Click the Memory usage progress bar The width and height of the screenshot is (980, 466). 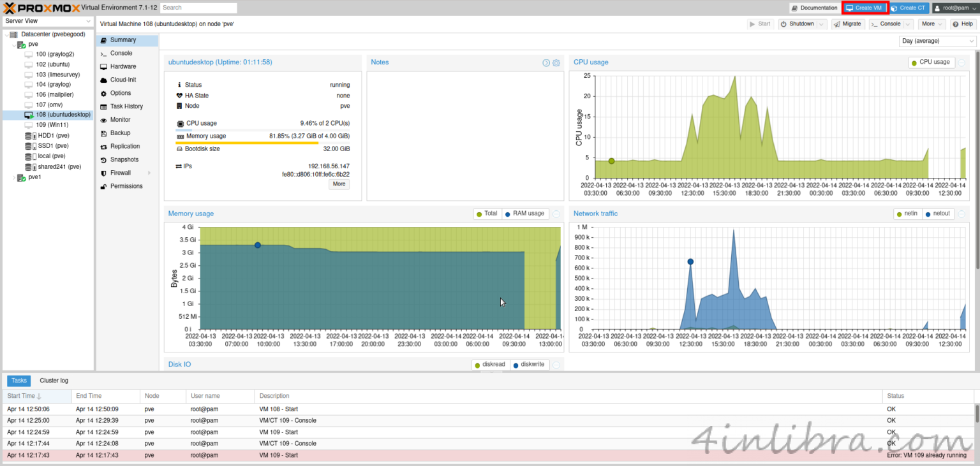click(262, 142)
